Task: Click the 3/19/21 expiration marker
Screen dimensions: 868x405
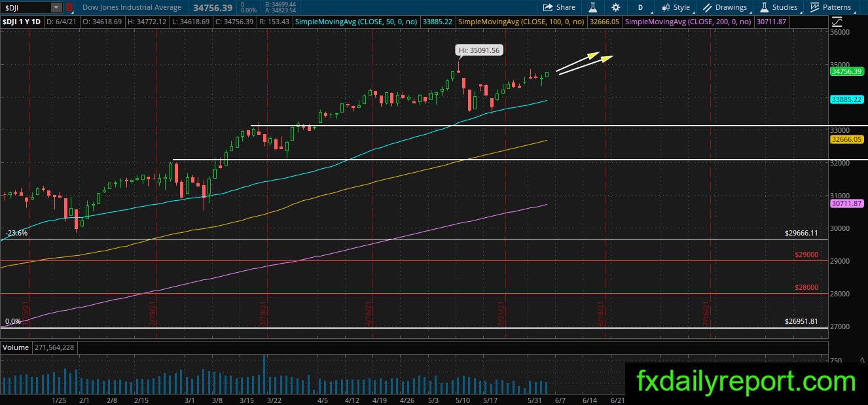Action: [262, 312]
